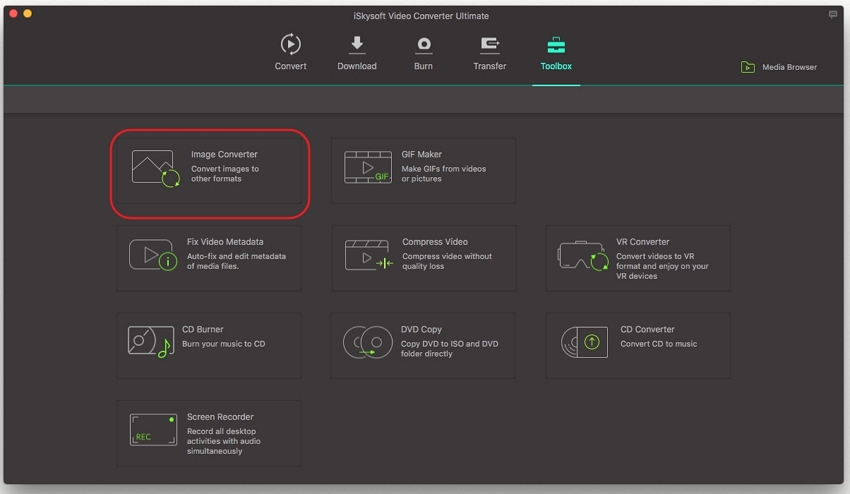The width and height of the screenshot is (850, 494).
Task: Open the DVD Copy disc icon
Action: 367,343
